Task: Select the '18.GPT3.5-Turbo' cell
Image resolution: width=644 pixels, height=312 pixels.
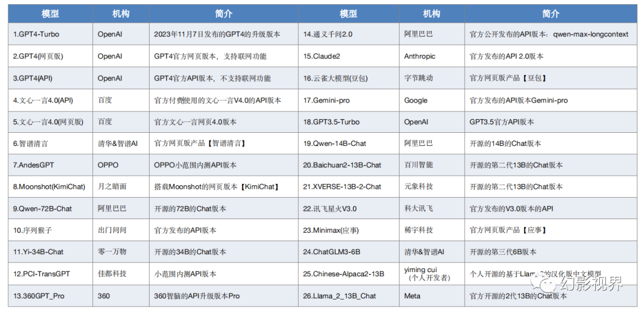Action: (349, 122)
